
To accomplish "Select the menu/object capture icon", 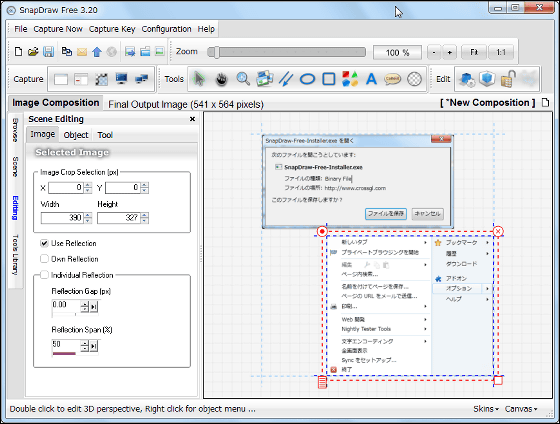I will (81, 79).
